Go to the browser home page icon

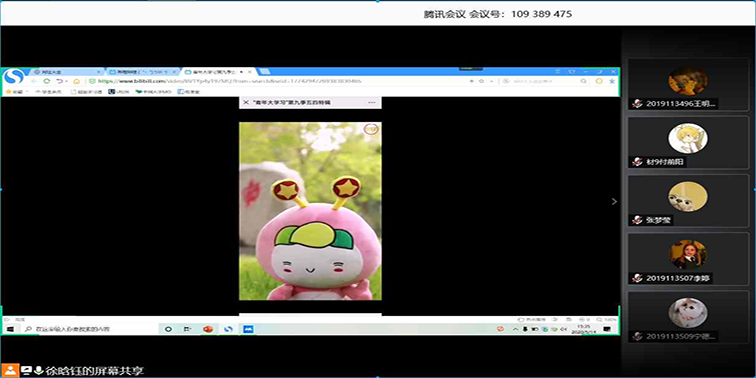tap(76, 81)
